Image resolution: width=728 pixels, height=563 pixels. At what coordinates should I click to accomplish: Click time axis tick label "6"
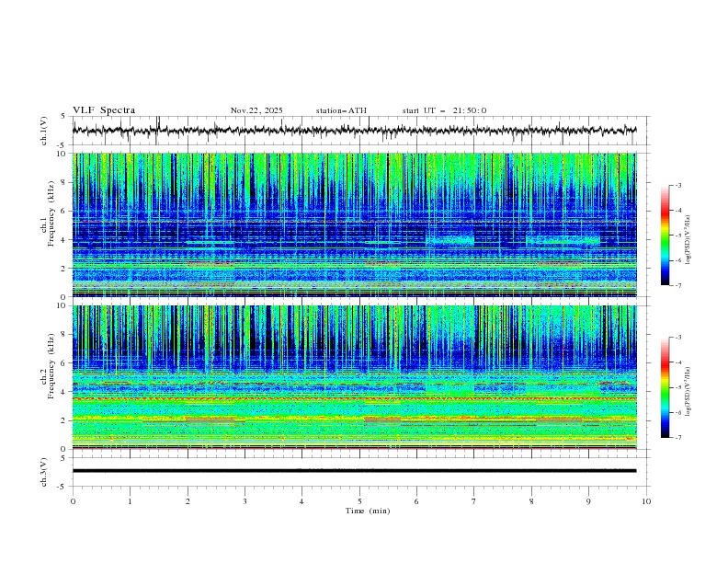coord(416,501)
